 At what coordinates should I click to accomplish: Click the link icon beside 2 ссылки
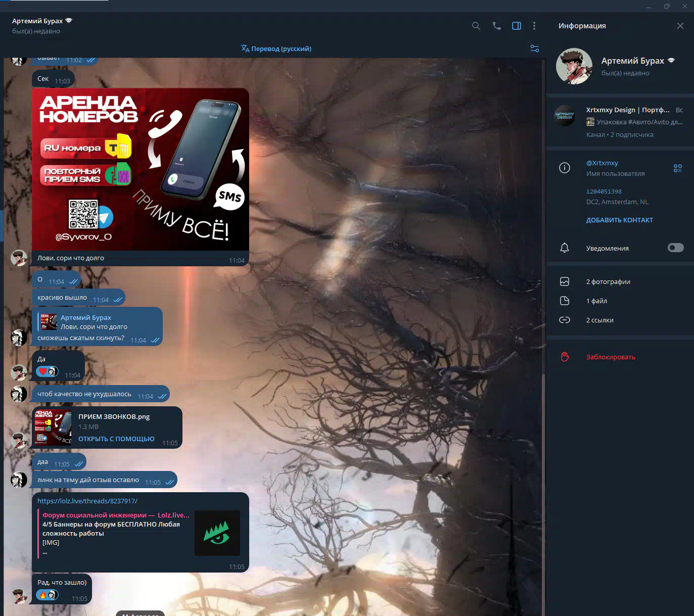[565, 320]
